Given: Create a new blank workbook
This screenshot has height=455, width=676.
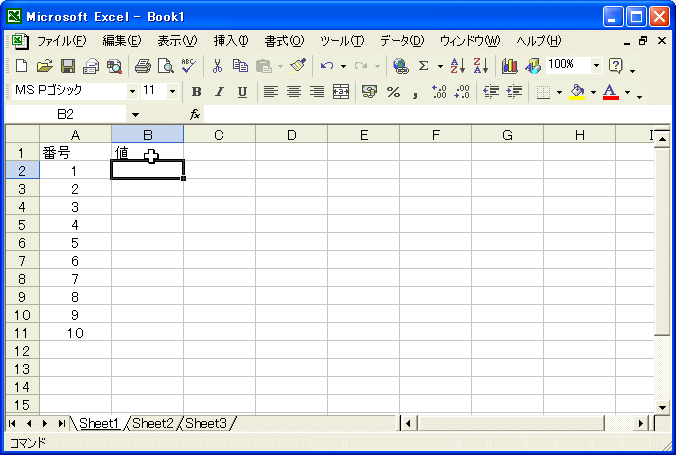Looking at the screenshot, I should 21,66.
